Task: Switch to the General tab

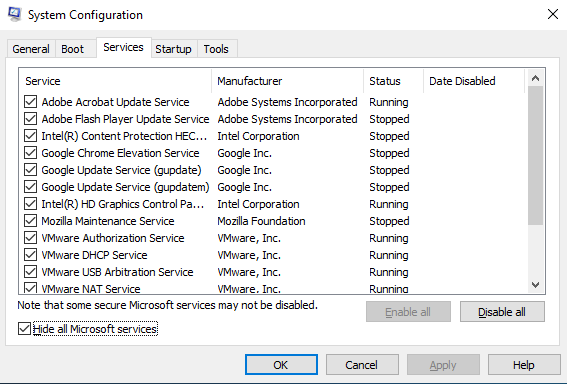Action: [31, 49]
